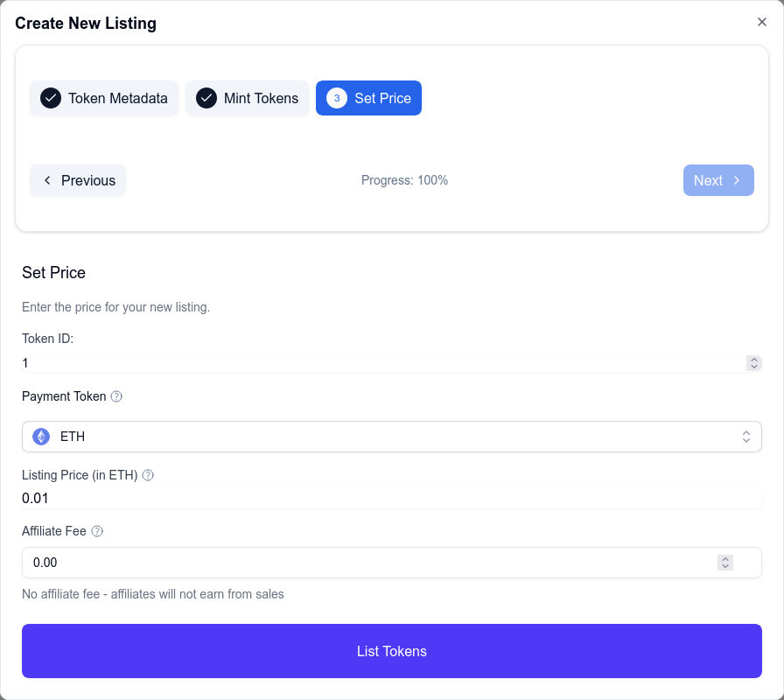Open the Affiliate Fee help tooltip icon
Screen dimensions: 784x700
point(96,531)
